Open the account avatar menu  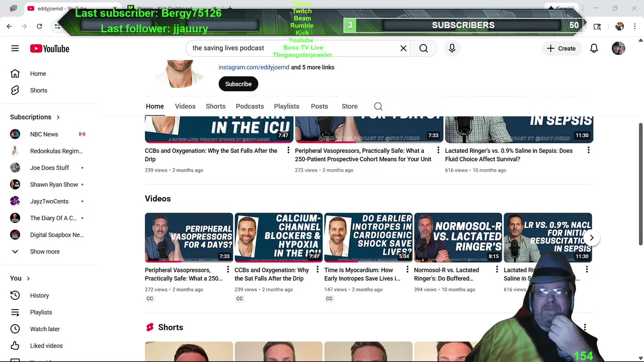(x=618, y=48)
